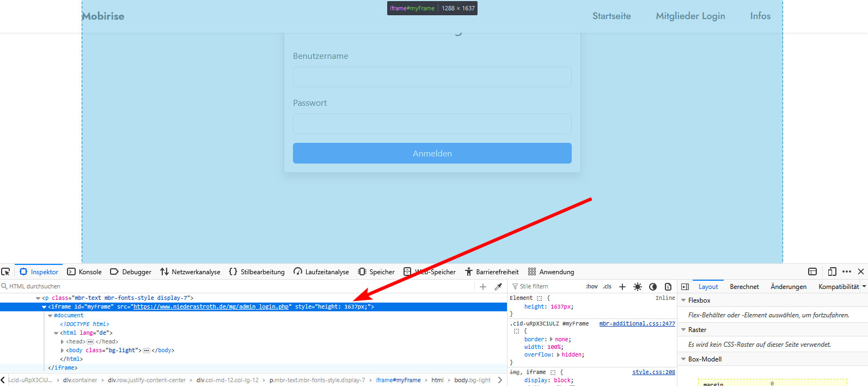Image resolution: width=868 pixels, height=386 pixels.
Task: Highlight elements matching Element selector
Action: click(x=540, y=298)
